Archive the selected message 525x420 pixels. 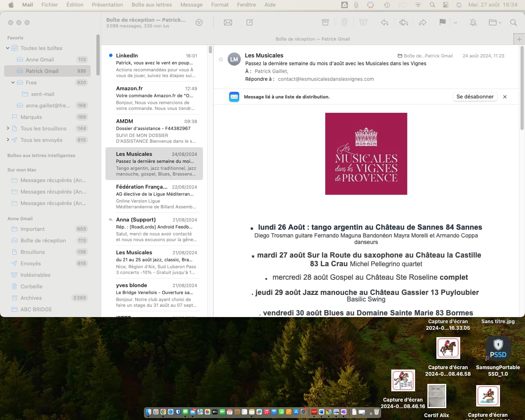[325, 23]
